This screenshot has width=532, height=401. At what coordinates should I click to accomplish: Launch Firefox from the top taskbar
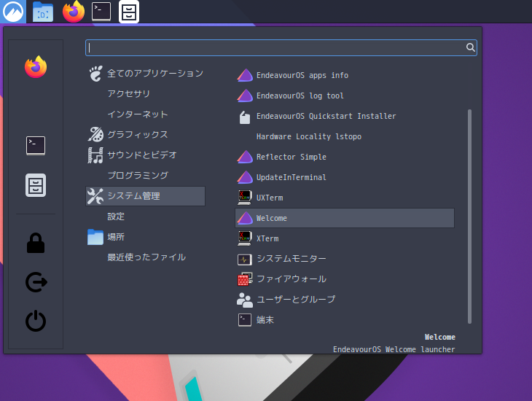74,12
